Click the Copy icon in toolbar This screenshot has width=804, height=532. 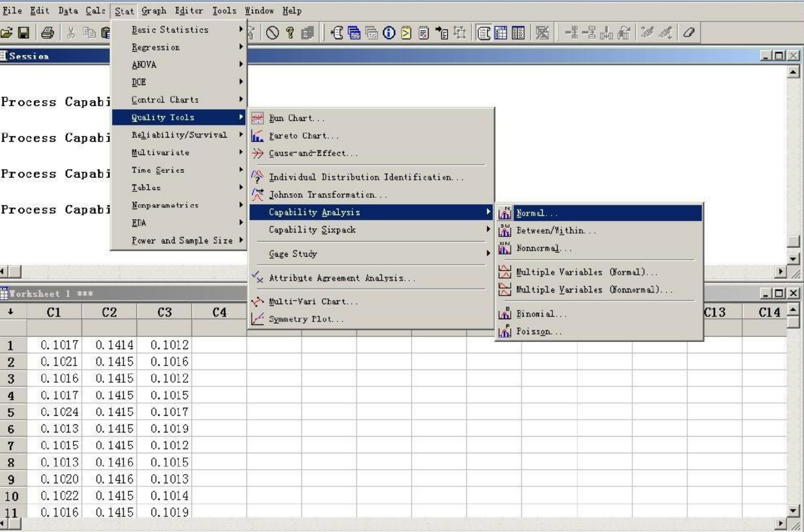(x=89, y=32)
